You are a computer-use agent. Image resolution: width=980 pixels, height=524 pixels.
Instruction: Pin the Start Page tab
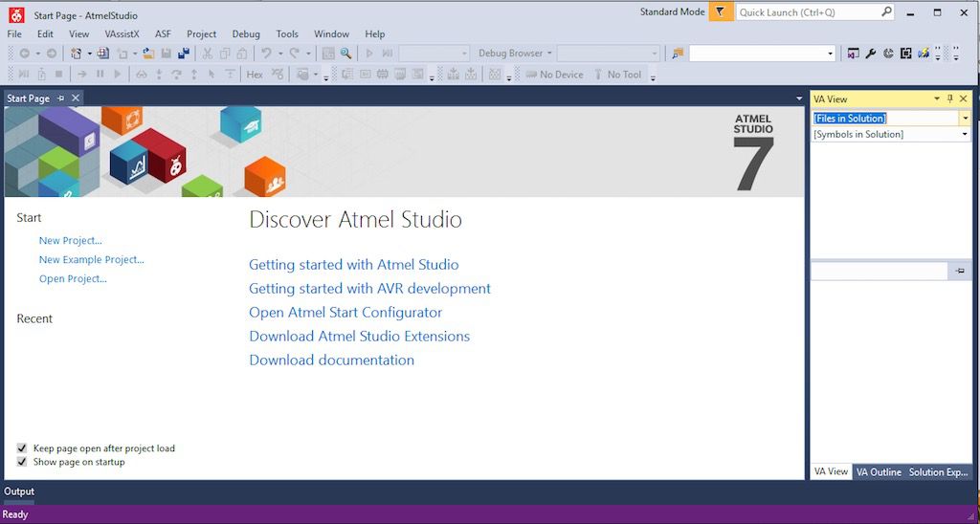point(60,98)
